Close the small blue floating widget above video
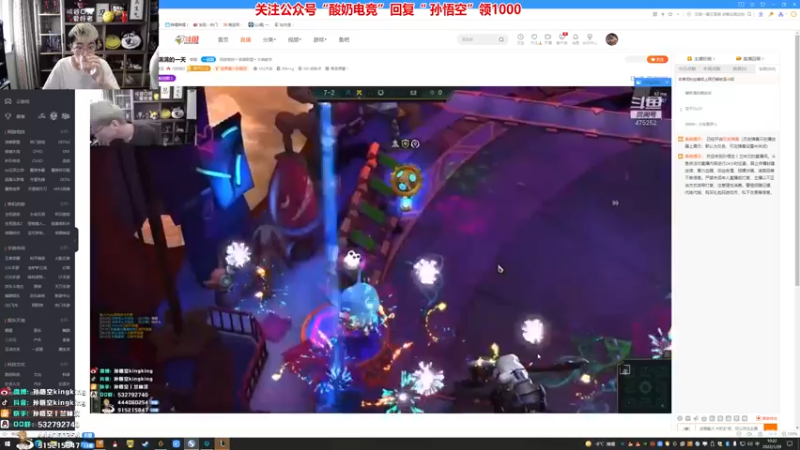 pos(667,82)
